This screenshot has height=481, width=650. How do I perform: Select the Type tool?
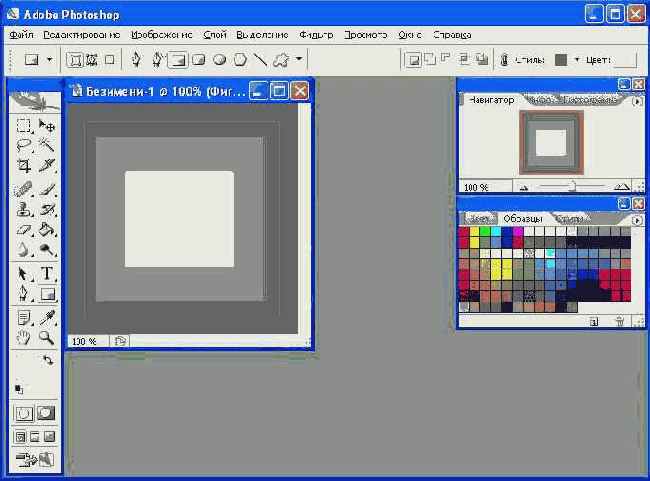46,274
